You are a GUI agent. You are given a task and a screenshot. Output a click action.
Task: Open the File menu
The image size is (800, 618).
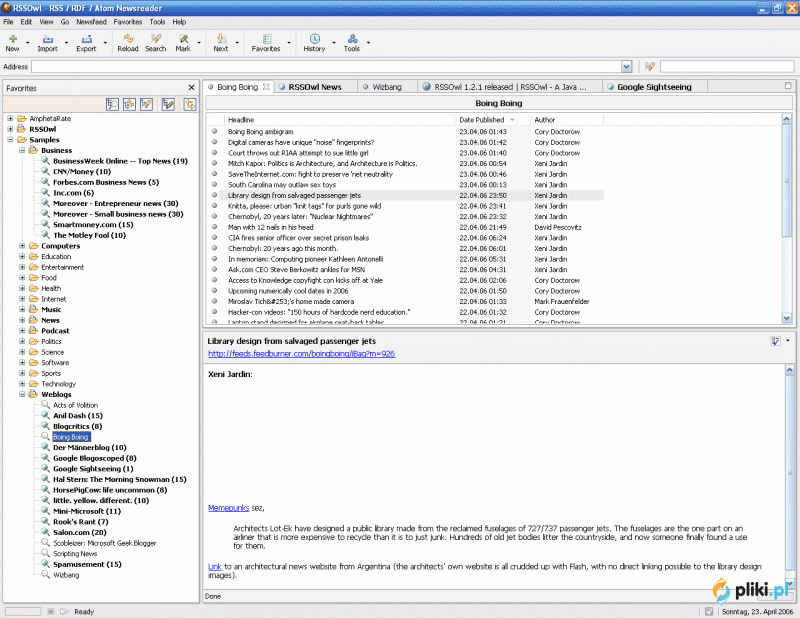point(8,22)
